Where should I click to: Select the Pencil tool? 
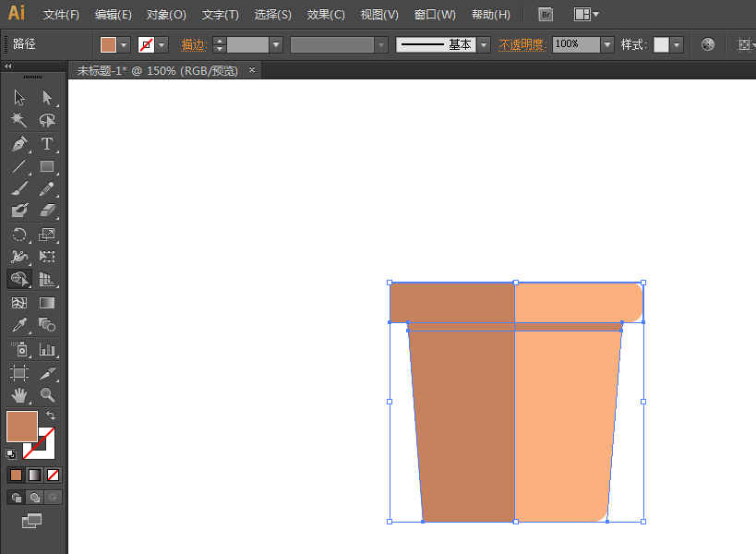[x=47, y=188]
